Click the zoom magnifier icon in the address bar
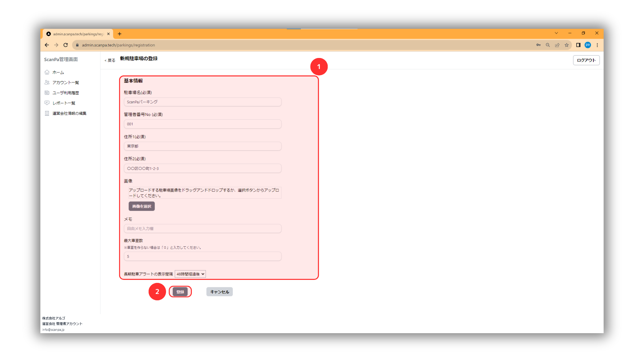The height and width of the screenshot is (362, 644). coord(548,45)
